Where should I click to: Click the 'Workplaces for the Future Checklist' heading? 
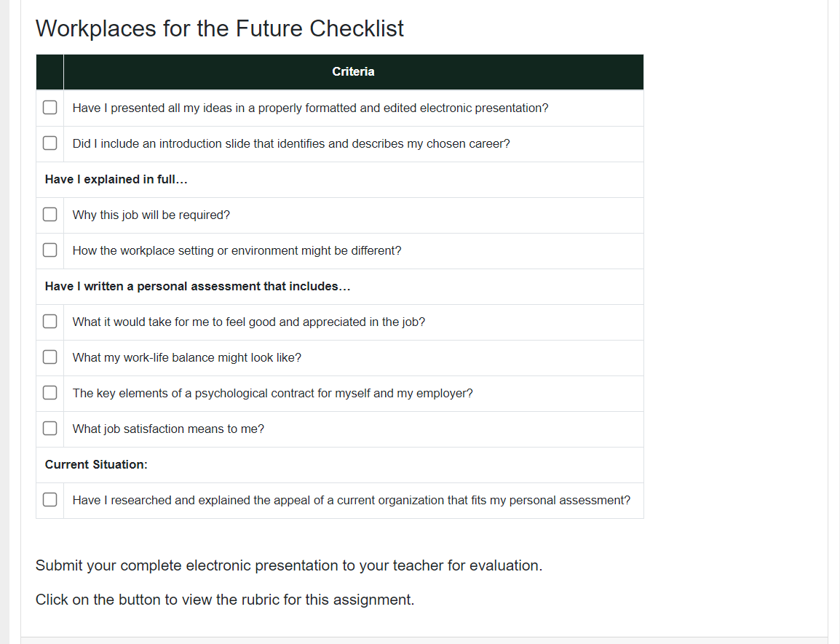pos(220,28)
